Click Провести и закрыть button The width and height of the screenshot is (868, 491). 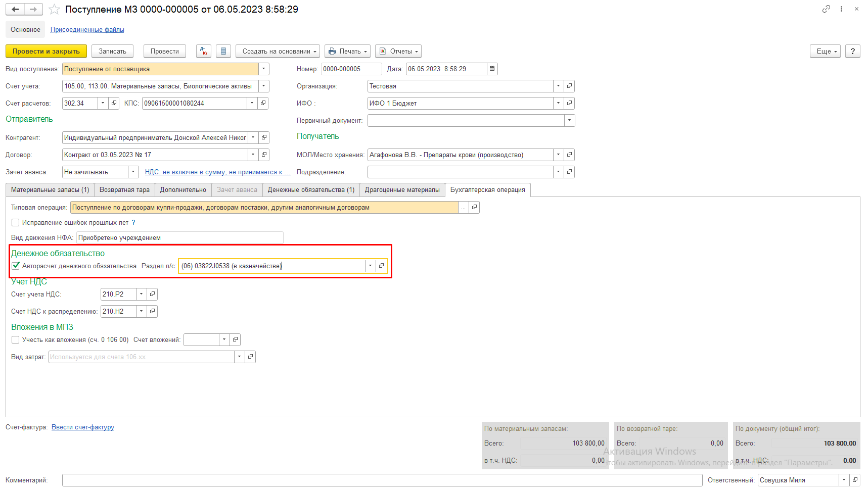click(x=46, y=51)
